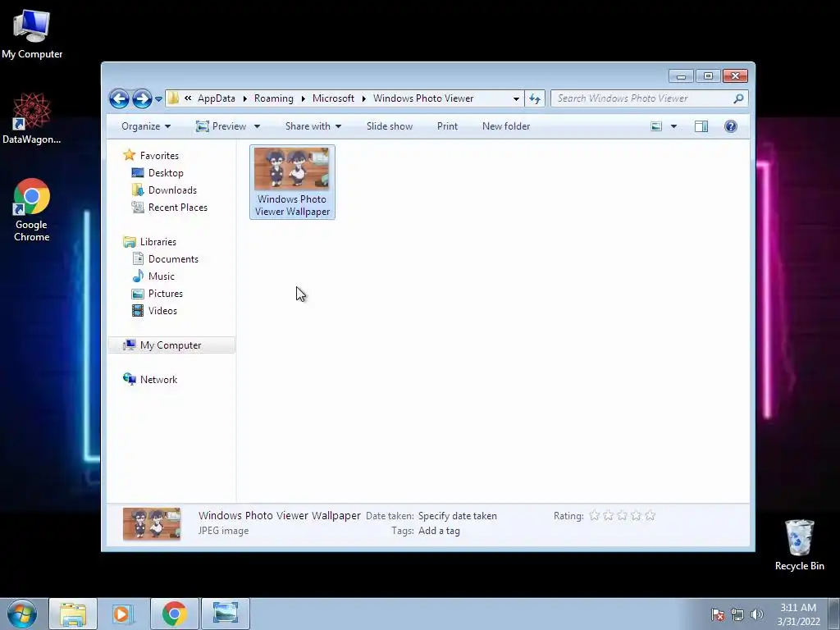Open the Music library

click(162, 276)
